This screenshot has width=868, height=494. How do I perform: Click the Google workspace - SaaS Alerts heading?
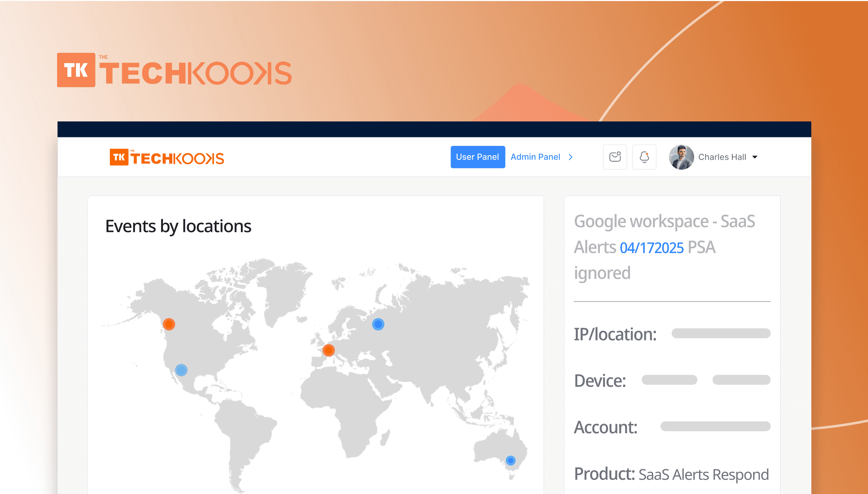click(x=664, y=221)
